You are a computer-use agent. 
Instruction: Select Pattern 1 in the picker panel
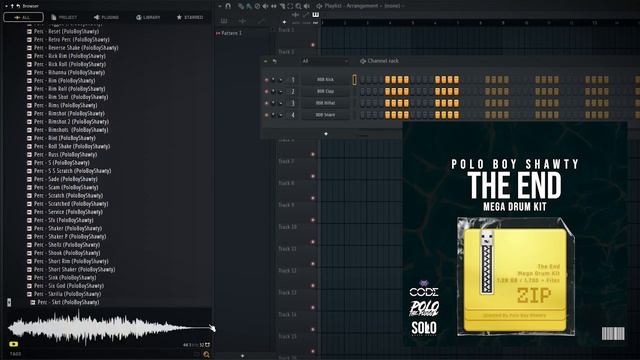coord(231,33)
